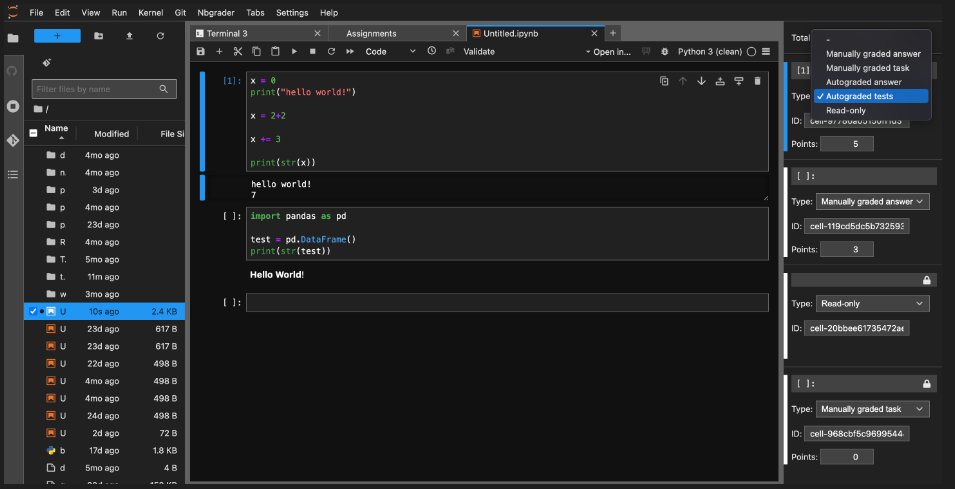This screenshot has height=489, width=955.
Task: Switch to Assignments tab
Action: 398,33
